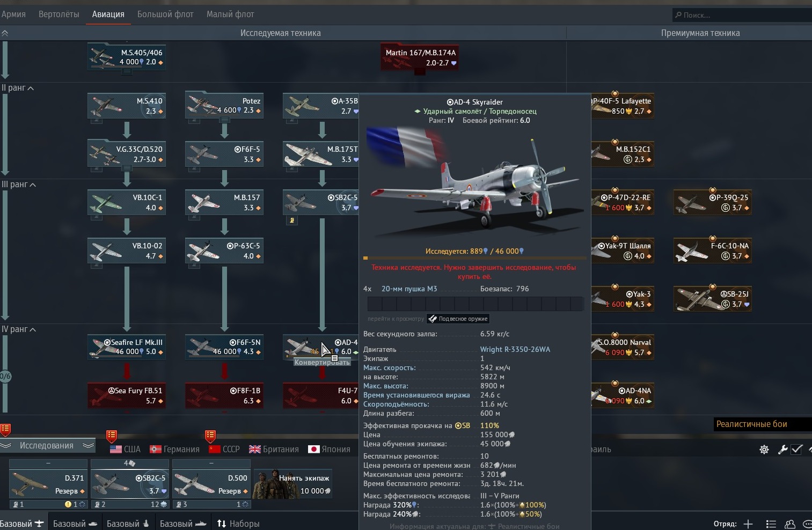Open the Малый флот tab
This screenshot has height=530, width=812.
(230, 14)
